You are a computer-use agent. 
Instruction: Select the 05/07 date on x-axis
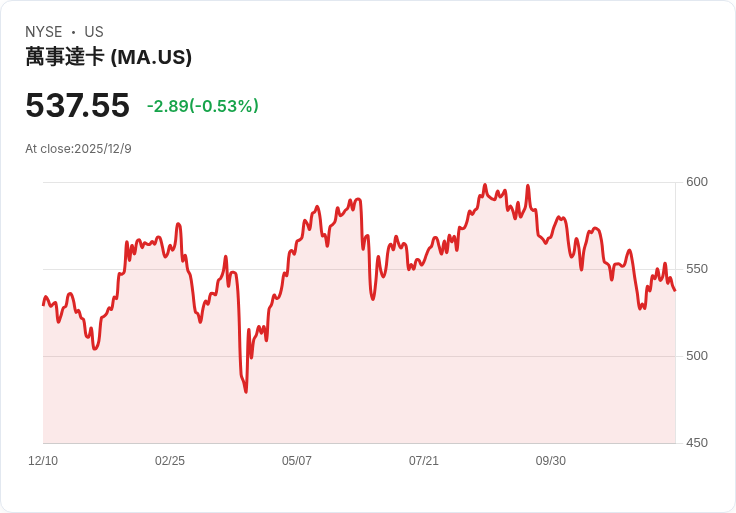297,460
